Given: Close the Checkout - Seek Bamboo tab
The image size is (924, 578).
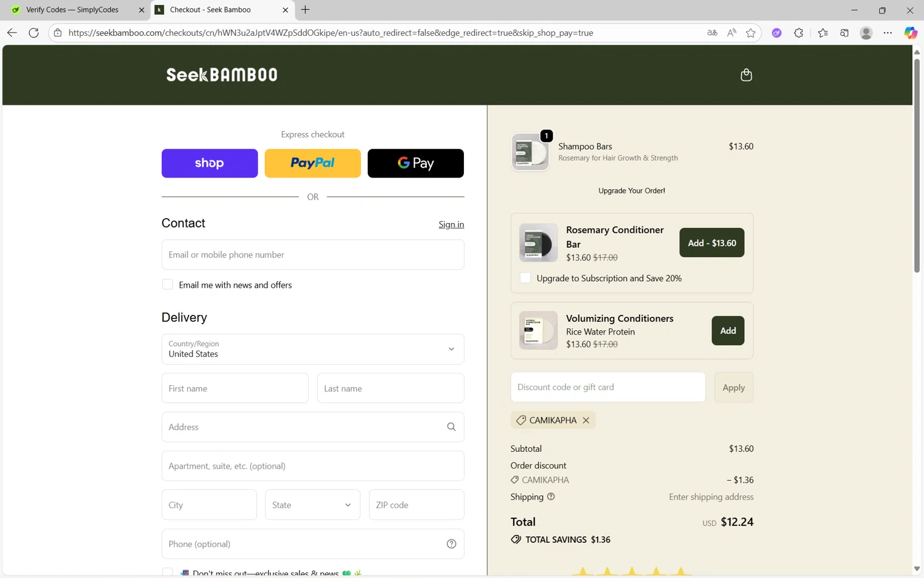Looking at the screenshot, I should [285, 10].
